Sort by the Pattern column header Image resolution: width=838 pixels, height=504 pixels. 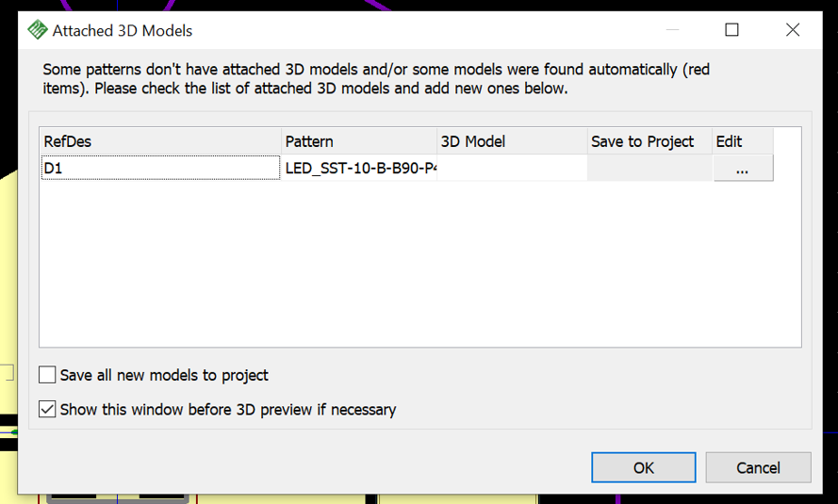click(x=359, y=141)
